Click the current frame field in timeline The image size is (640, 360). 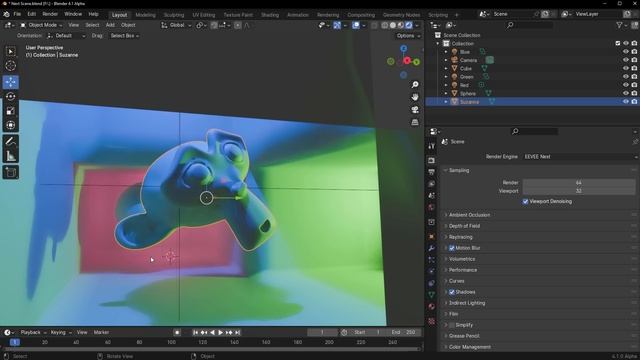[322, 333]
